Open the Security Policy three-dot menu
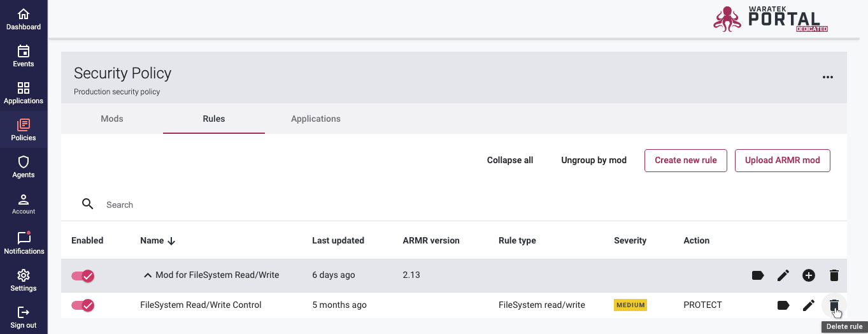This screenshot has width=868, height=334. point(827,77)
